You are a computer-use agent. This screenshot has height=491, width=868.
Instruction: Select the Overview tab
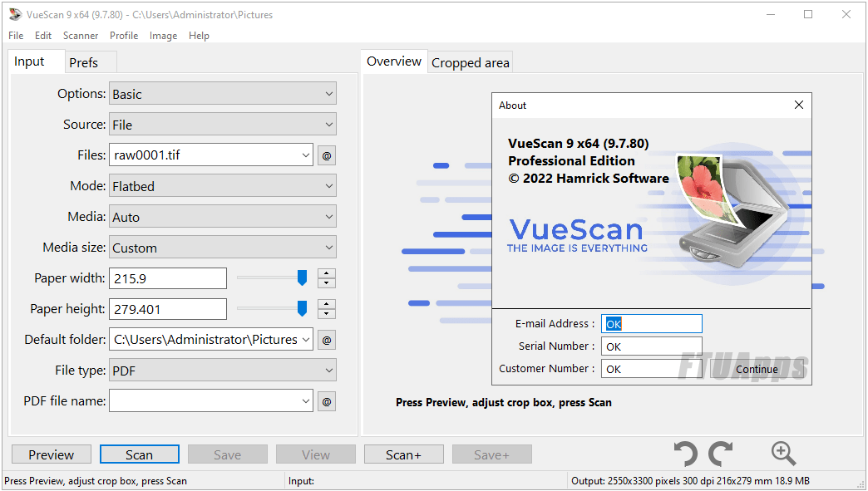click(x=393, y=61)
